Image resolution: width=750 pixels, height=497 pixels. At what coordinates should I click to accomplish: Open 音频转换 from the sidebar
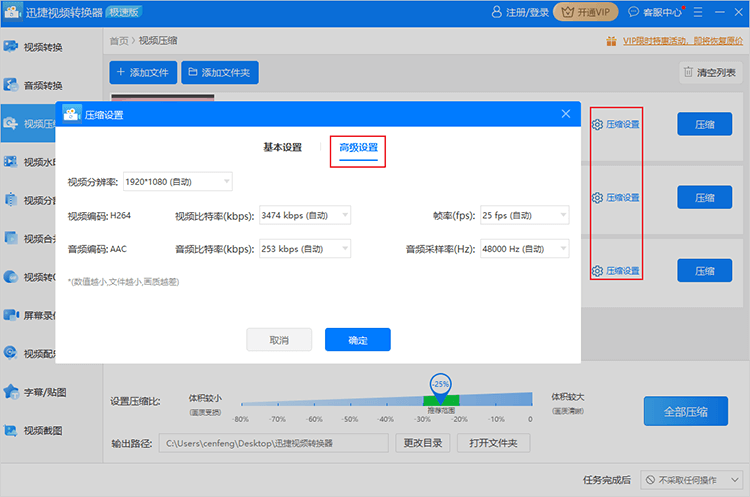[x=11, y=85]
